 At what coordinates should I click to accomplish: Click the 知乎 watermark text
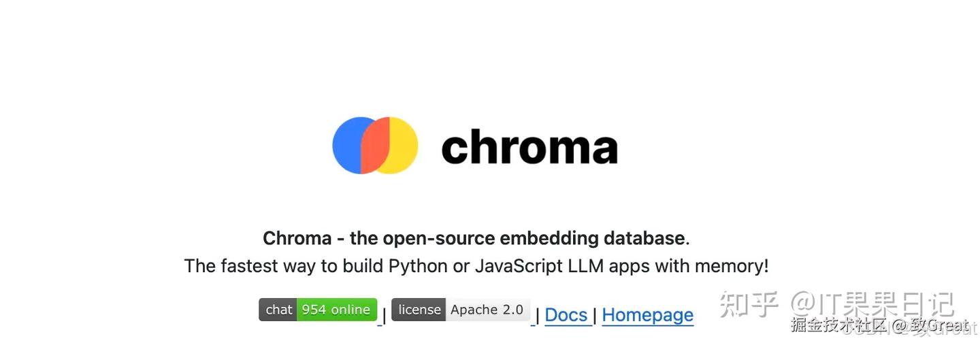(748, 304)
